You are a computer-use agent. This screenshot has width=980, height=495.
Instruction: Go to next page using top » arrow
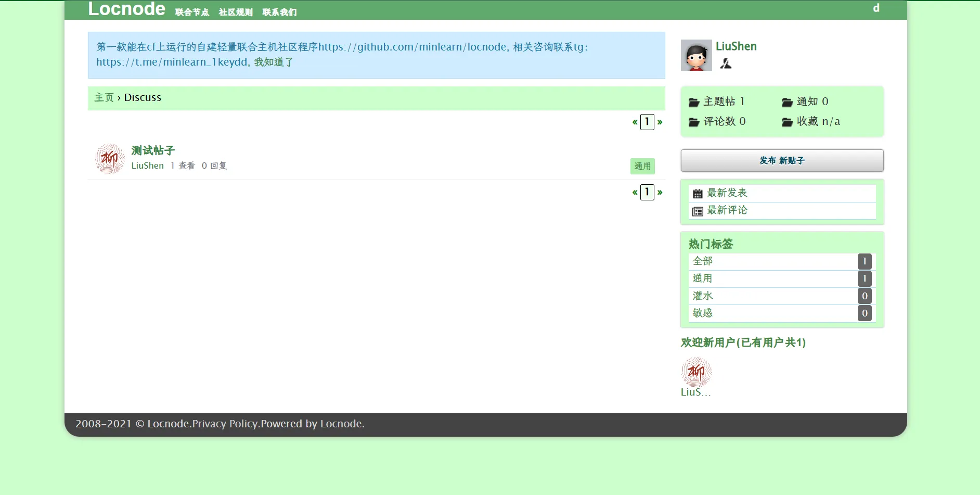coord(660,122)
